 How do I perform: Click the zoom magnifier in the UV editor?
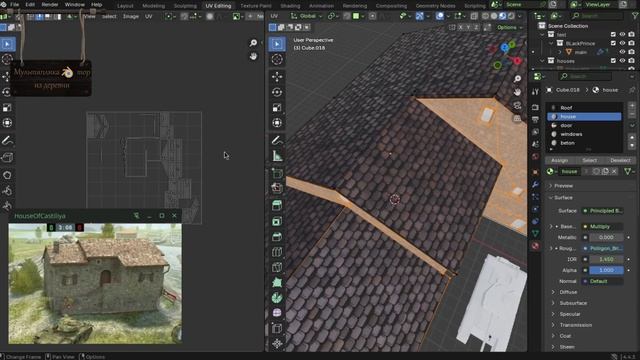pyautogui.click(x=253, y=43)
